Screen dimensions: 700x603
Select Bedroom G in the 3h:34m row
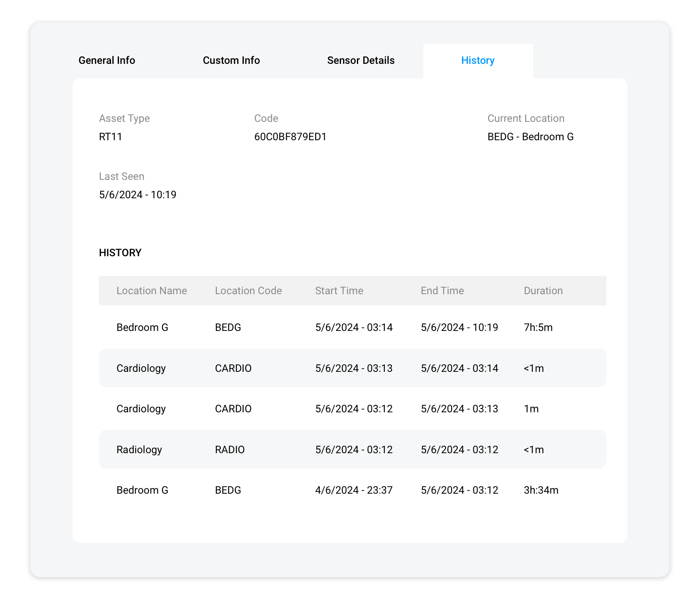(142, 490)
